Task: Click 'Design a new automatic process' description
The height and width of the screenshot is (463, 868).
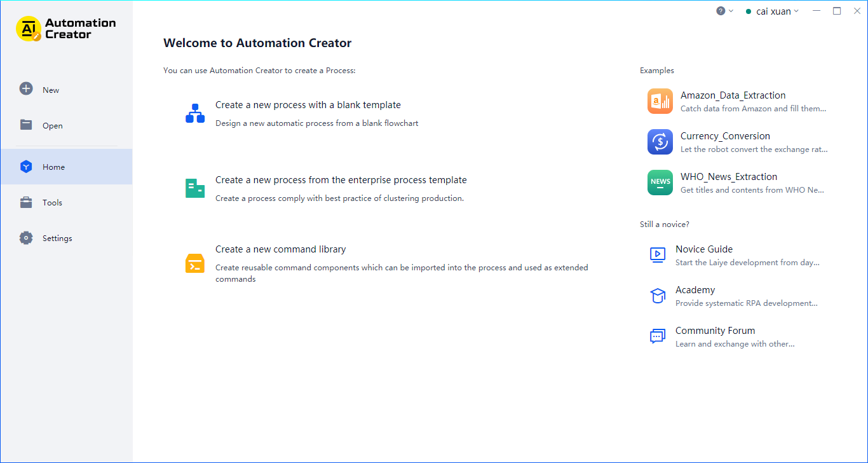Action: [x=317, y=123]
